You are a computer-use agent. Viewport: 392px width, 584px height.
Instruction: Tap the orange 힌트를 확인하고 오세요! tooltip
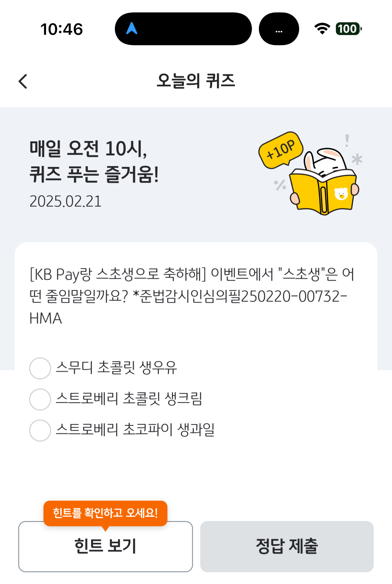pos(105,513)
